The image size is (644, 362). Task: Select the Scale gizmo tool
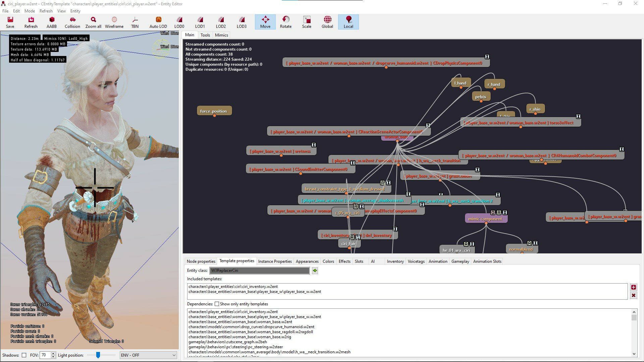click(307, 22)
